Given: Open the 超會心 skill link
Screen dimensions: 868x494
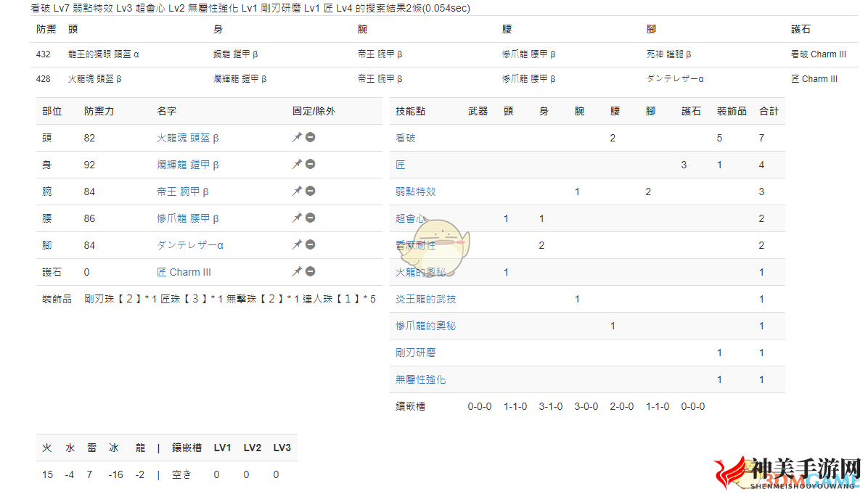Looking at the screenshot, I should [410, 218].
